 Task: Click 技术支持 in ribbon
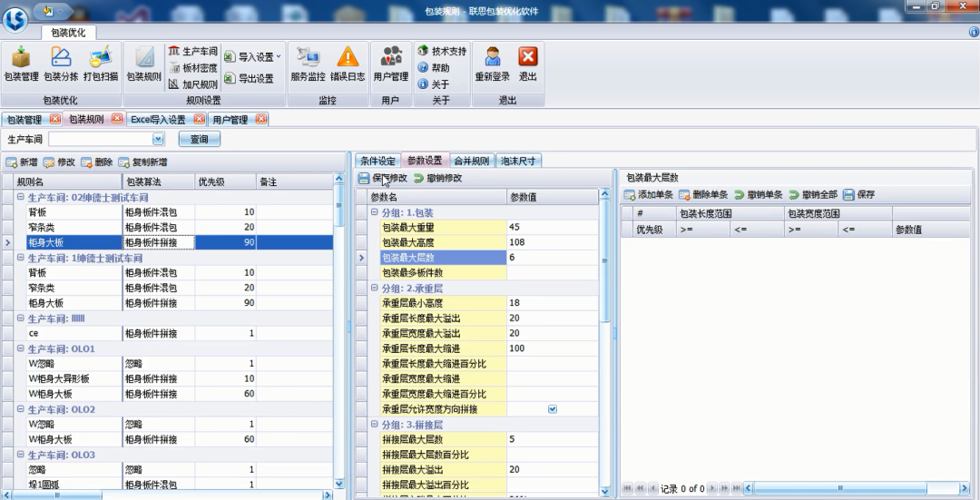443,51
